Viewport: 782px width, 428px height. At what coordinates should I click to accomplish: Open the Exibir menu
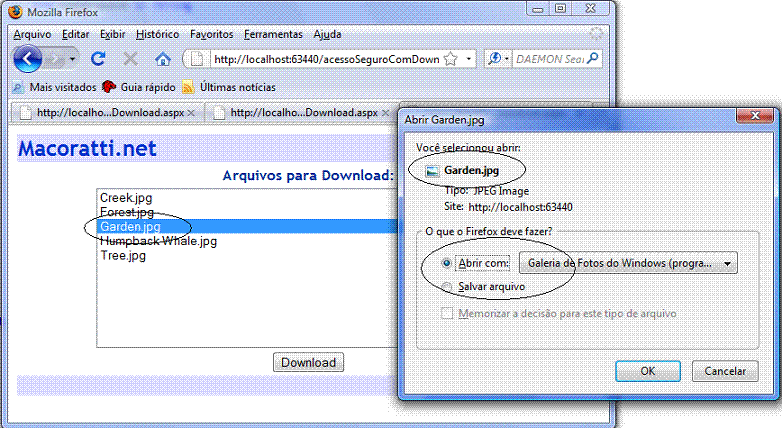(112, 34)
